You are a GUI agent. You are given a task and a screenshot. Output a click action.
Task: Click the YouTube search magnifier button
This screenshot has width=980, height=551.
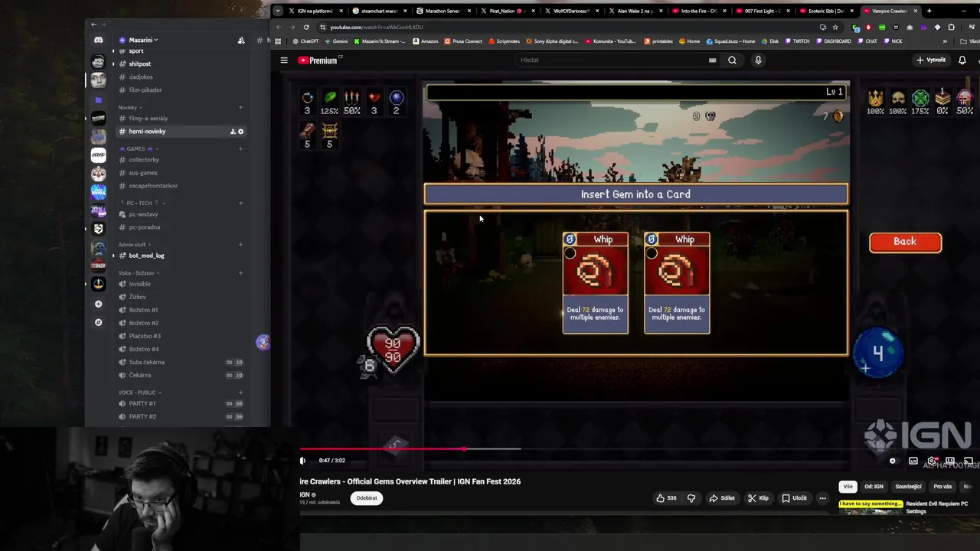(733, 60)
